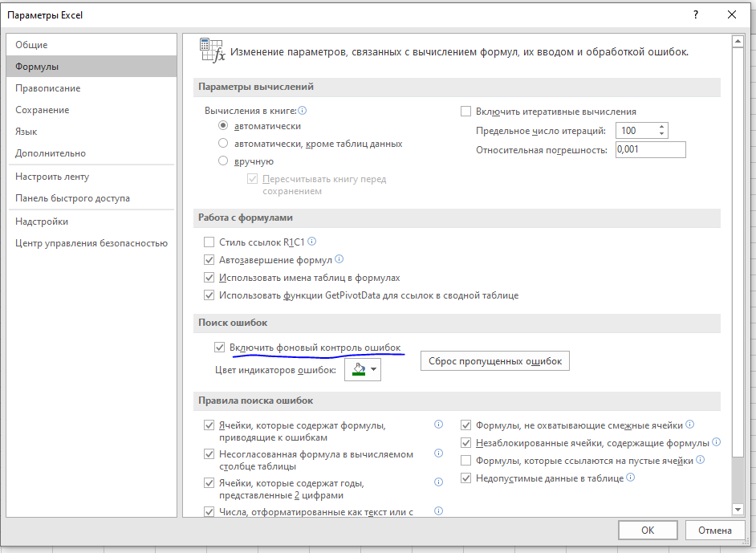Screen dimensions: 756x553
Task: Click info icon for "Несогласованная формула в вычисляемом столбце"
Action: click(x=438, y=453)
